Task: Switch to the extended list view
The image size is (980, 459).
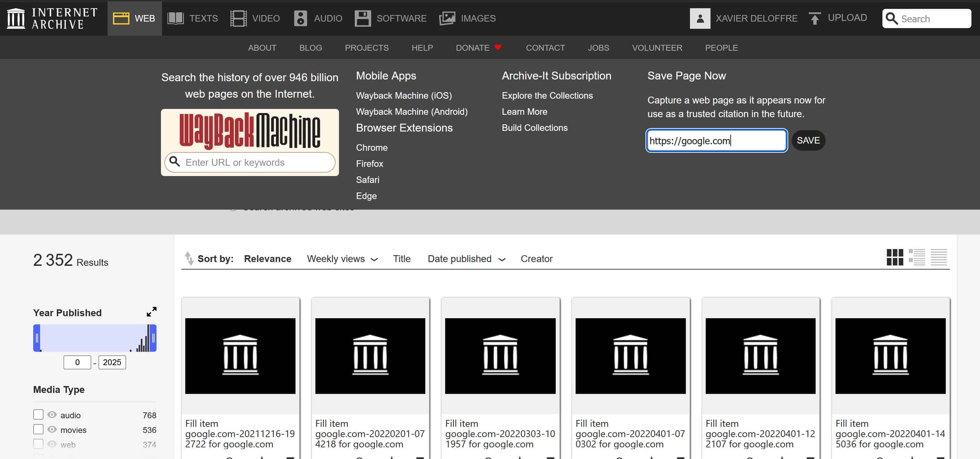Action: [917, 257]
